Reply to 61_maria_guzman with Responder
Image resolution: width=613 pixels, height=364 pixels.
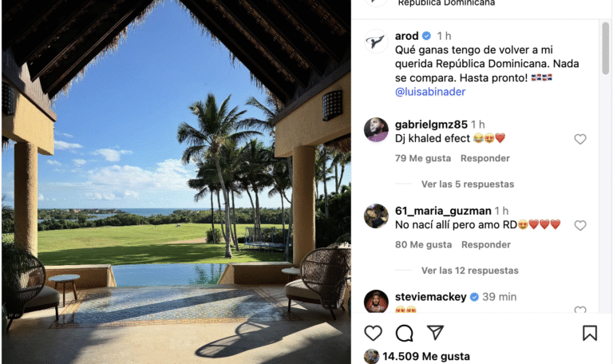pos(486,245)
